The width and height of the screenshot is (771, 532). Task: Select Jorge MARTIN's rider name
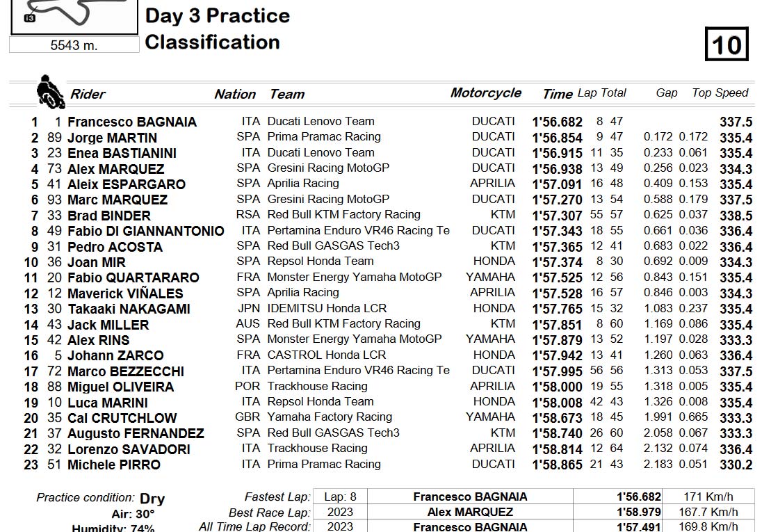pyautogui.click(x=112, y=138)
